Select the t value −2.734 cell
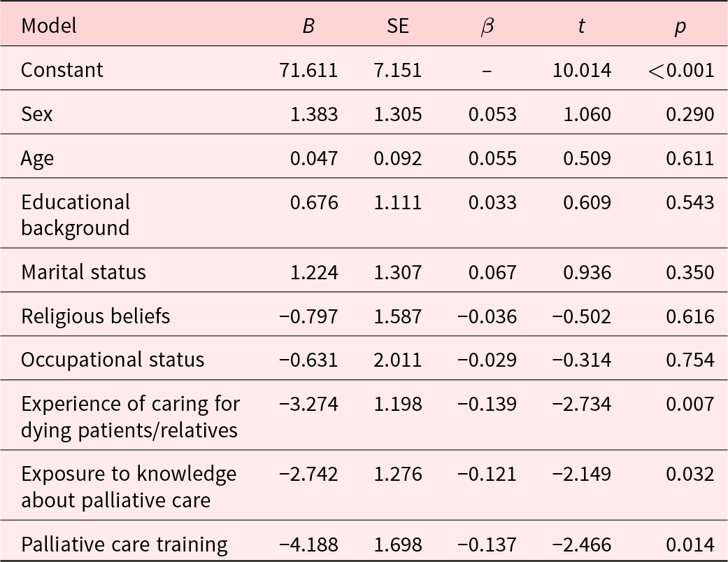 click(581, 404)
